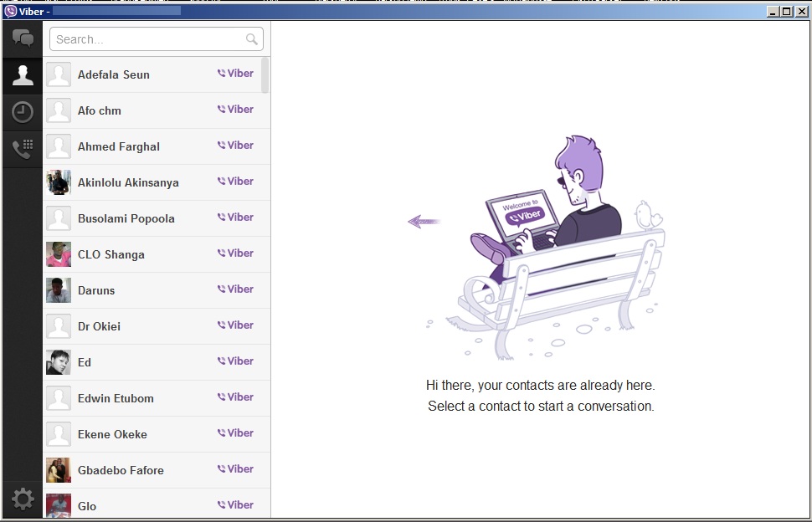Screen dimensions: 812x522
Task: Click the default avatar of Ahmed Farghal
Action: coord(59,146)
